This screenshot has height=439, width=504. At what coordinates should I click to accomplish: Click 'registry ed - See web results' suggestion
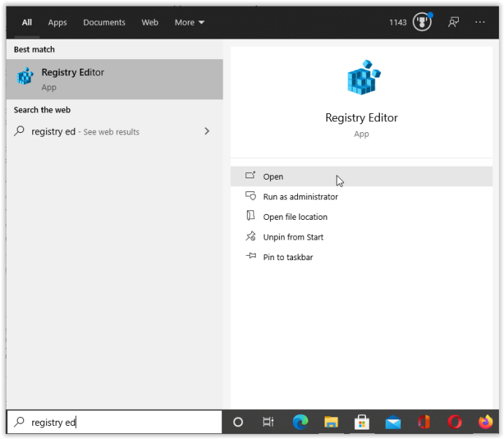point(115,131)
